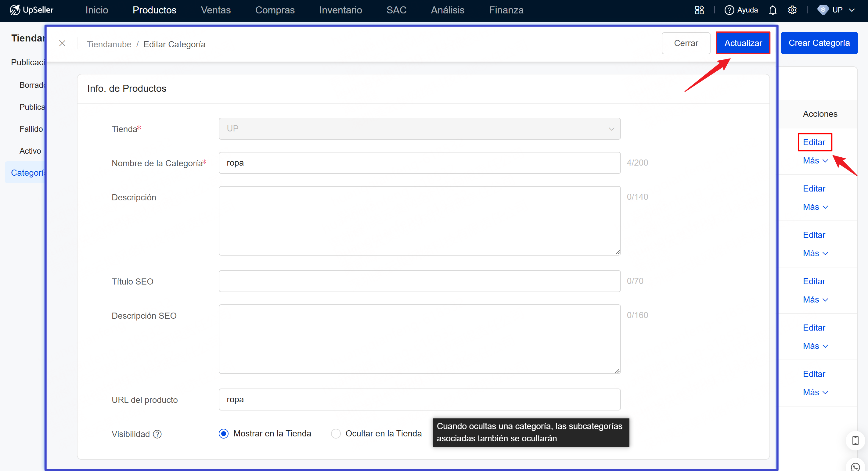The width and height of the screenshot is (868, 473).
Task: Click the mobile phone floating icon
Action: [x=855, y=440]
